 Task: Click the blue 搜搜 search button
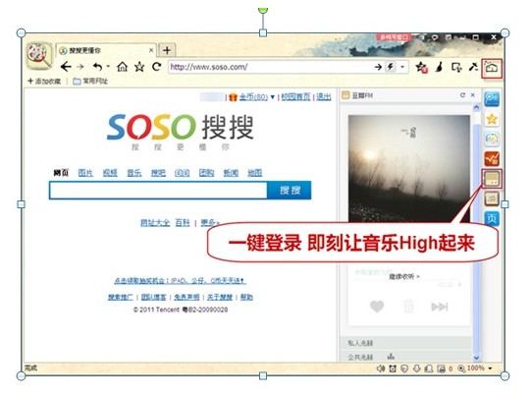click(290, 191)
